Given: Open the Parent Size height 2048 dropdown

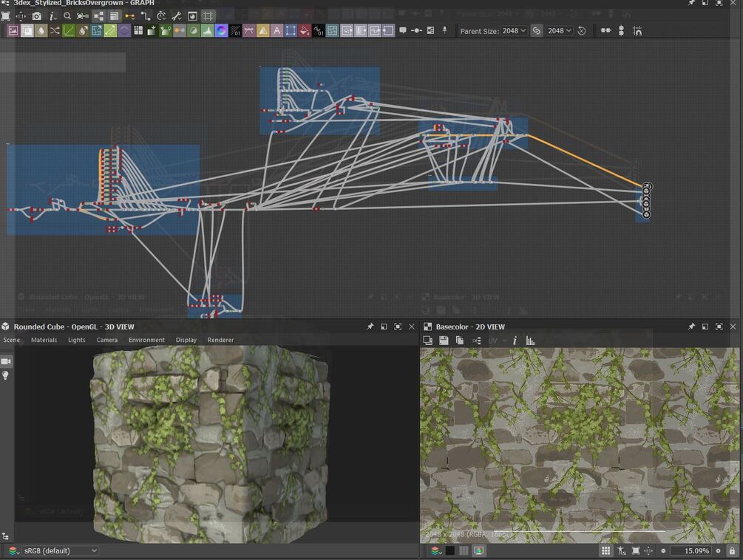Looking at the screenshot, I should (x=560, y=31).
